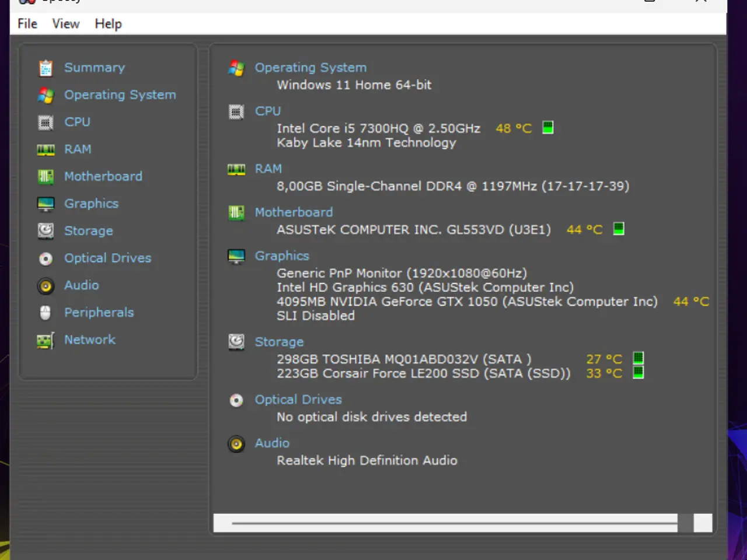The image size is (747, 560).
Task: Click the RAM stick icon in sidebar
Action: (x=46, y=150)
